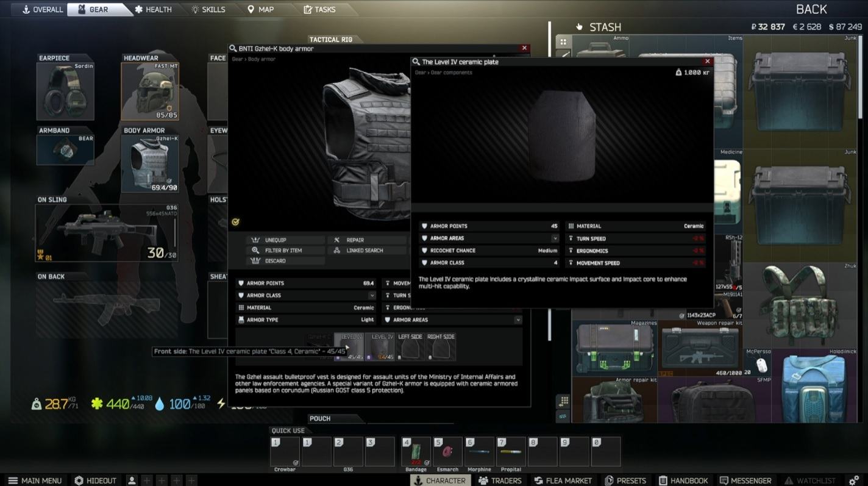Open the Messenger
Viewport: 868px width, 486px height.
coord(745,481)
